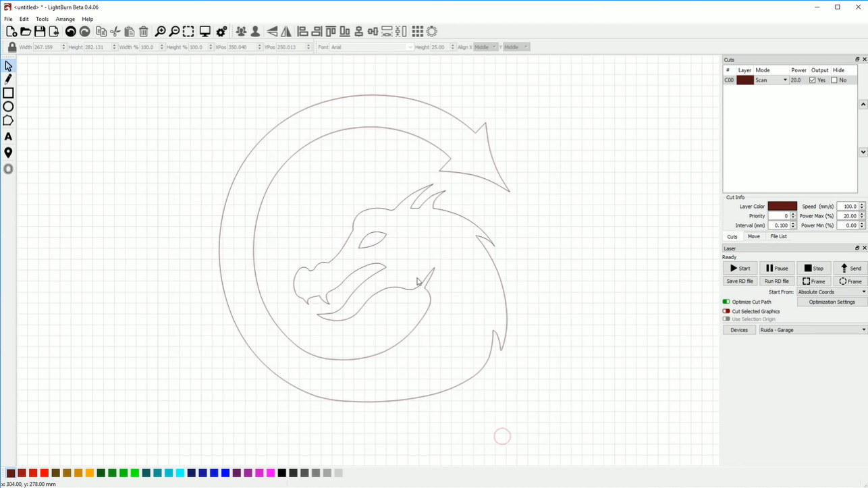Pick the bright red palette swatch

click(45, 473)
